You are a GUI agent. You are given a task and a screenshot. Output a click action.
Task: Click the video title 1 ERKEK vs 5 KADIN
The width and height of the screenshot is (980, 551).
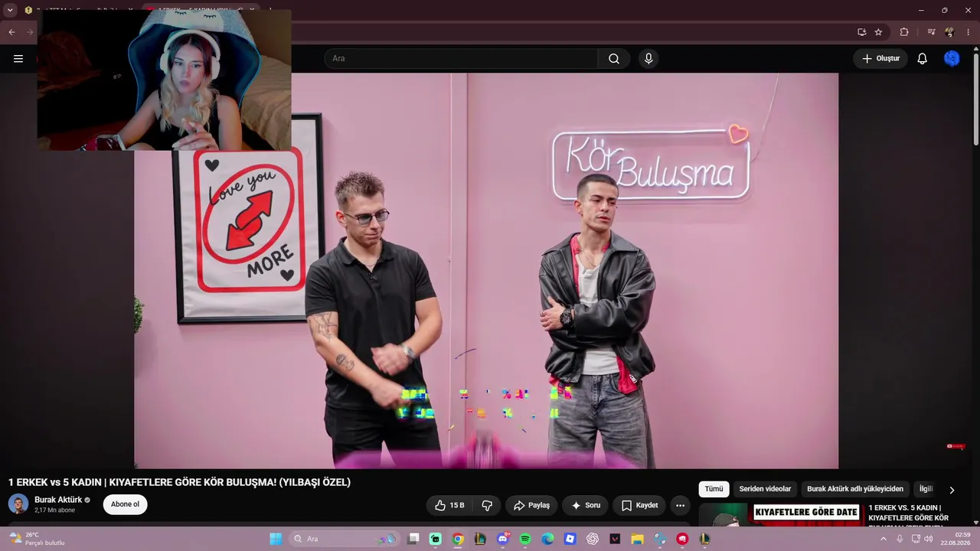(x=179, y=482)
